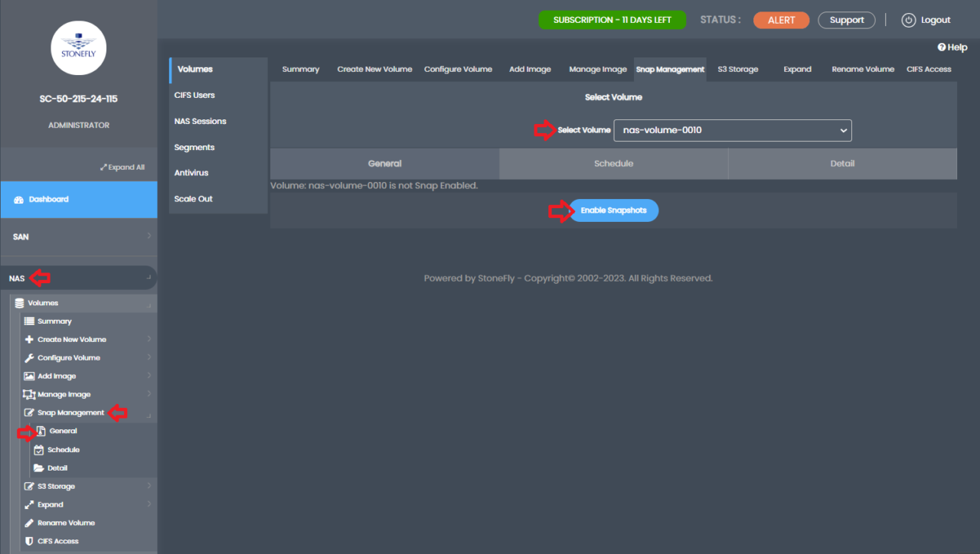This screenshot has width=980, height=554.
Task: Open Configure Volume via wrench icon
Action: tap(29, 357)
